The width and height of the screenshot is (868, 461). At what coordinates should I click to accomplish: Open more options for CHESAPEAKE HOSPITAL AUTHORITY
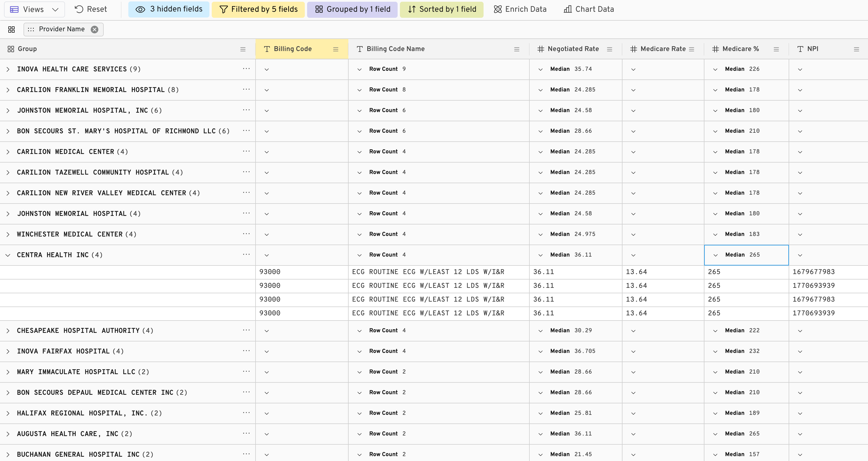tap(246, 330)
